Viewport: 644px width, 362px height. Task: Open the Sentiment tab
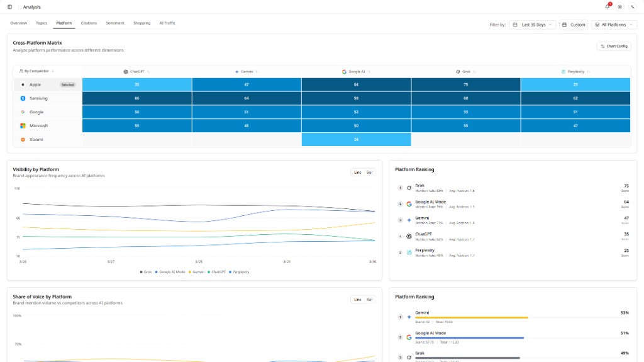point(115,23)
